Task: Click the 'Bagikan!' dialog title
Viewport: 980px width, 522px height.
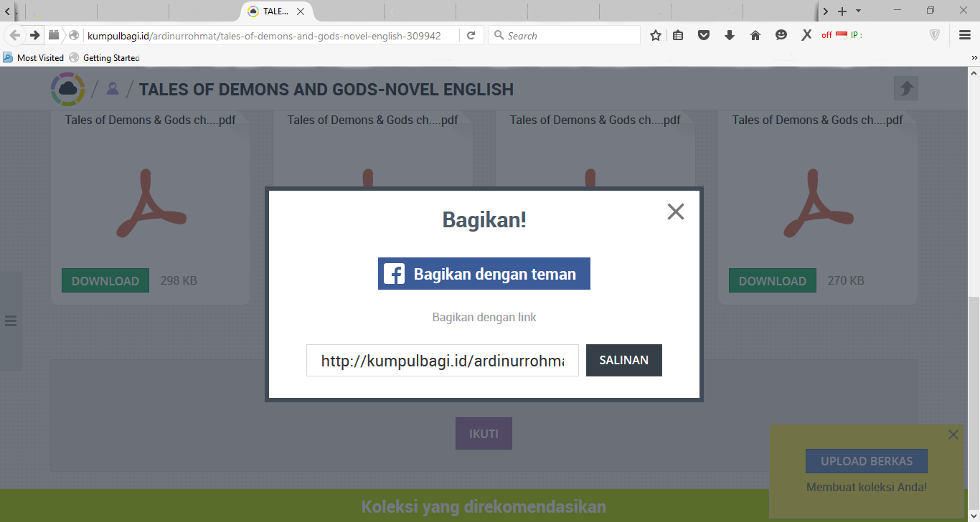Action: click(x=484, y=219)
